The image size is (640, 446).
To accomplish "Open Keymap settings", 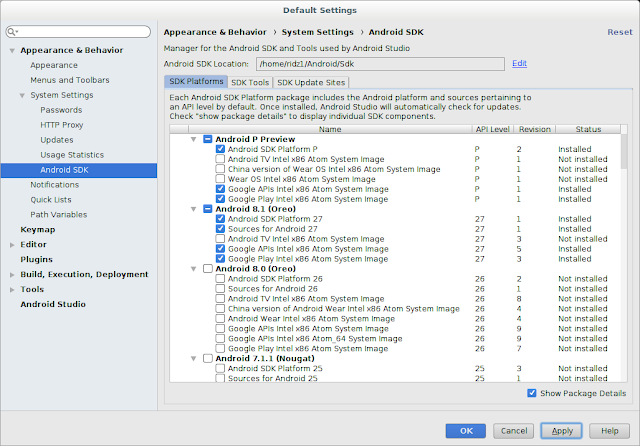I will point(38,230).
